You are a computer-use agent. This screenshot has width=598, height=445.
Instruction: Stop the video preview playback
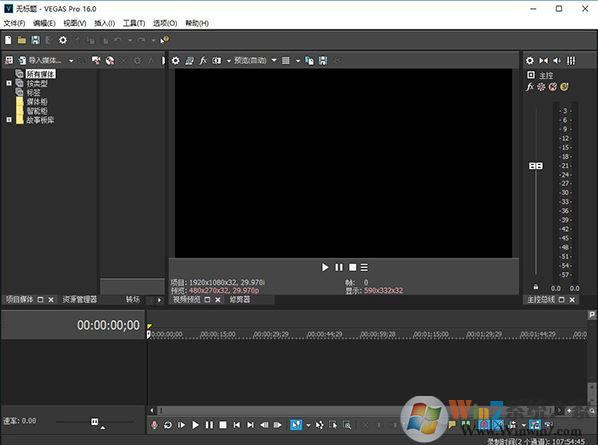352,267
